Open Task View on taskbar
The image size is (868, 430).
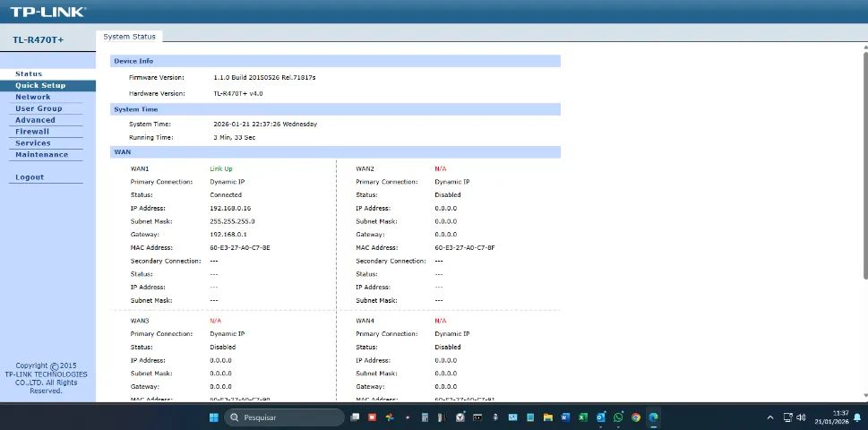356,417
